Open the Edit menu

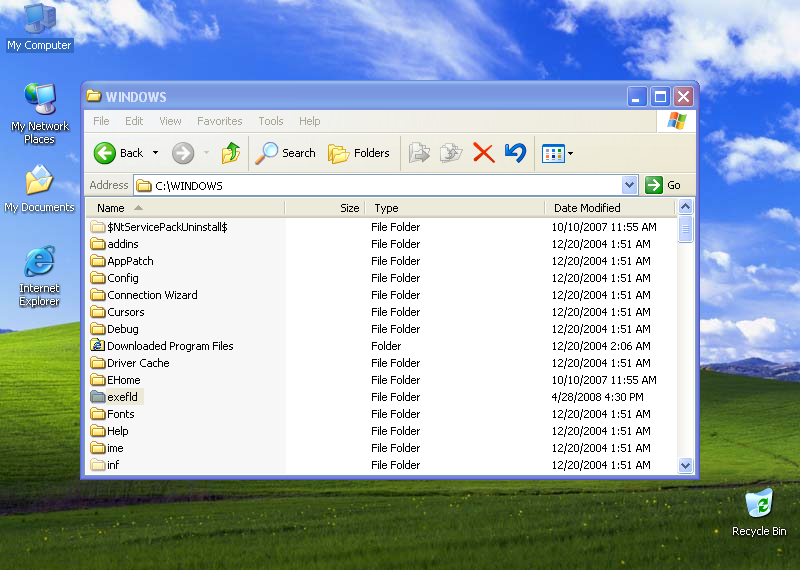point(134,121)
